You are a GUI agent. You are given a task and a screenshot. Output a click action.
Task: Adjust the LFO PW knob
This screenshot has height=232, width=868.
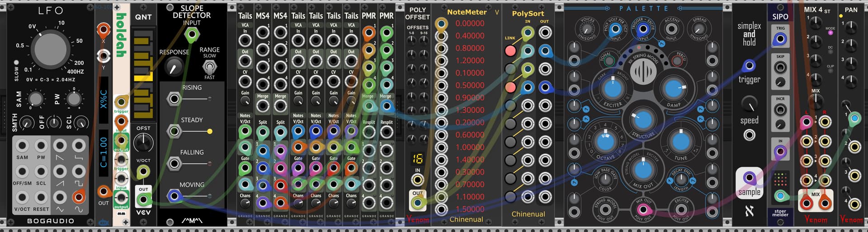[74, 98]
